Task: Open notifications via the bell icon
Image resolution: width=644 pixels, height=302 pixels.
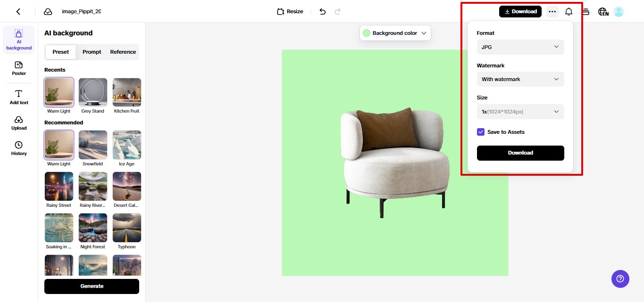Action: pos(569,11)
